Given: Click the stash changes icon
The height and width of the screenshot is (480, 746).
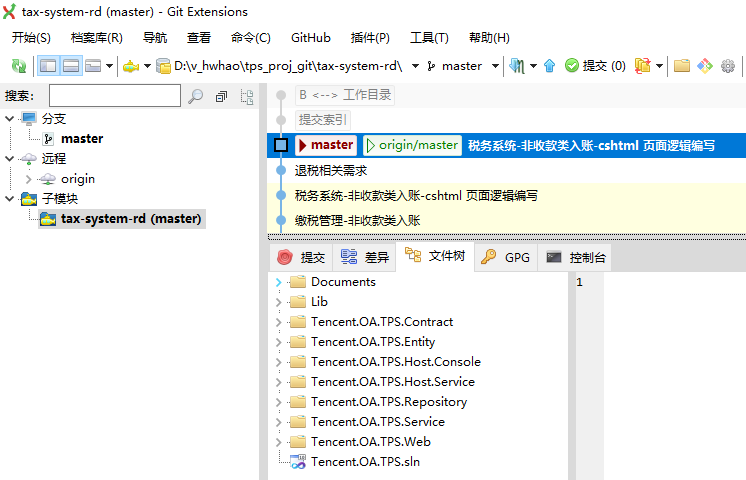Looking at the screenshot, I should click(x=642, y=66).
